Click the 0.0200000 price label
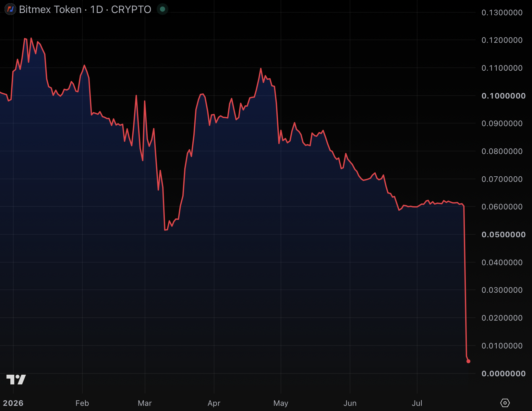This screenshot has width=532, height=411. [502, 318]
